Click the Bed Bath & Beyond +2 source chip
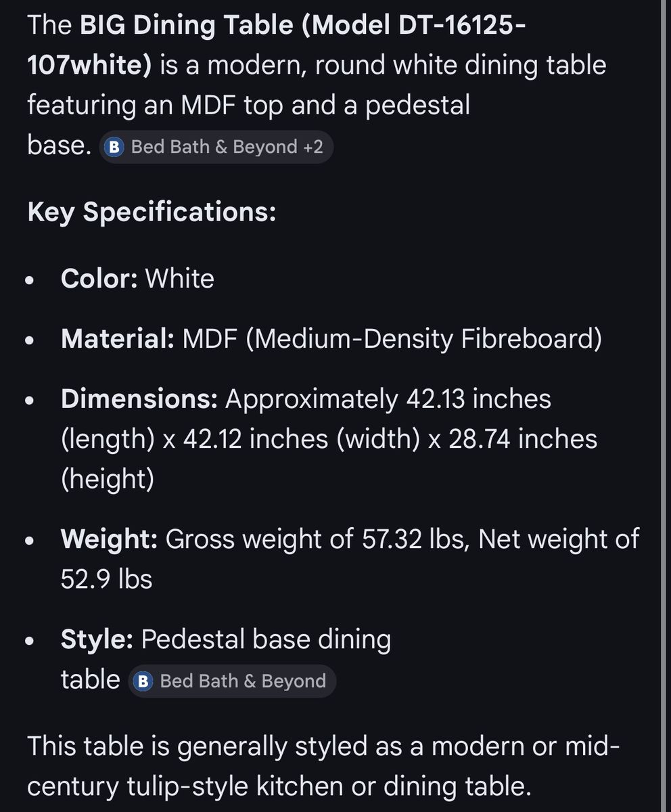The width and height of the screenshot is (671, 812). pyautogui.click(x=216, y=147)
